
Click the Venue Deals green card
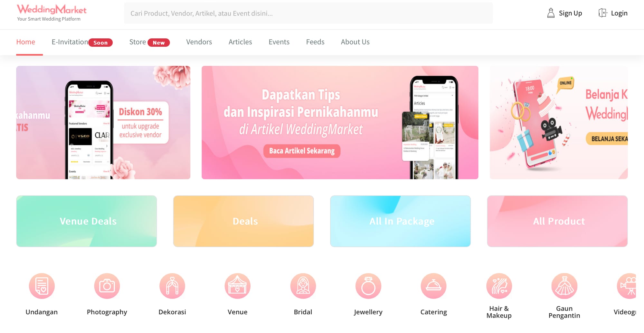pos(87,221)
